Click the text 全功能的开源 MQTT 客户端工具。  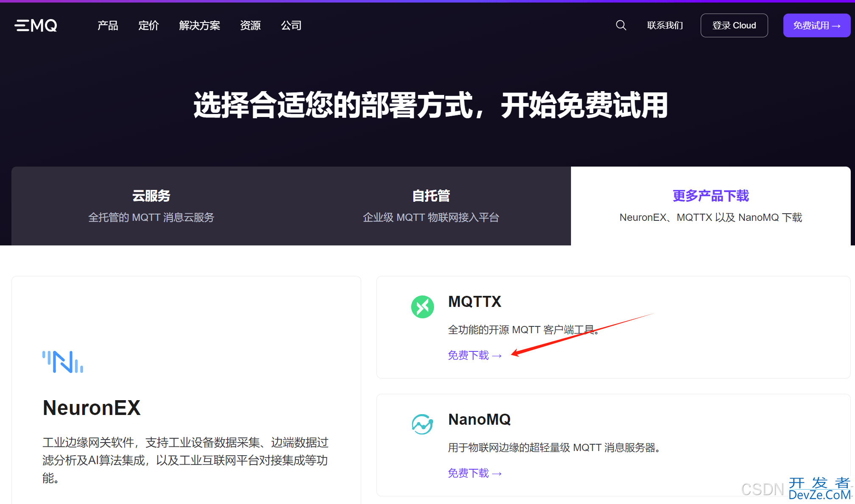pos(524,330)
